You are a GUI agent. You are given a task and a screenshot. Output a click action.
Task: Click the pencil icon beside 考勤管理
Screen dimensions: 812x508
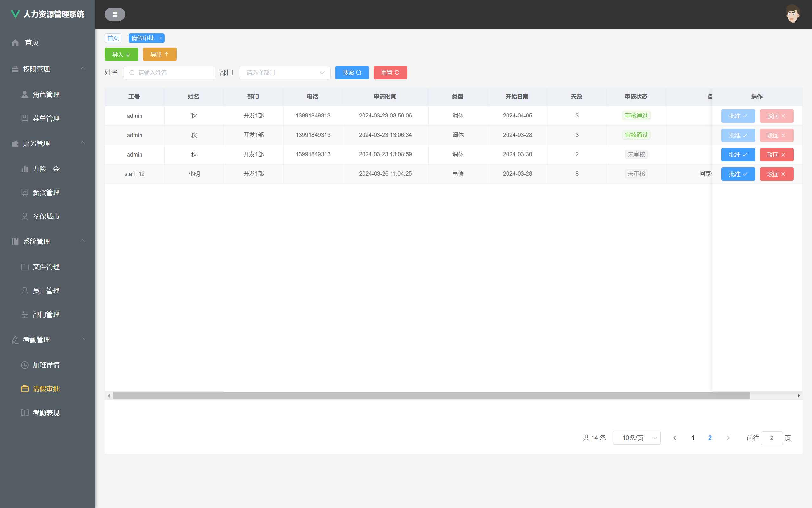(16, 340)
